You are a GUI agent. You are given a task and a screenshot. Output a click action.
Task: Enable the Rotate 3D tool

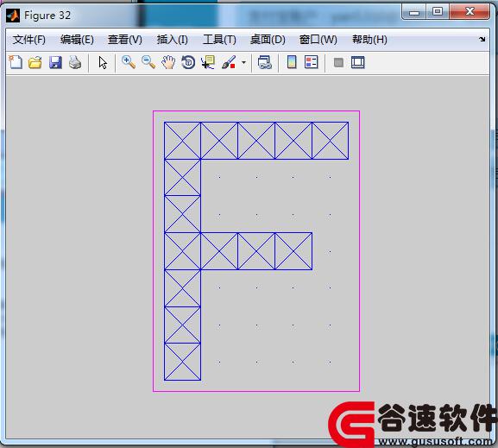pyautogui.click(x=188, y=62)
